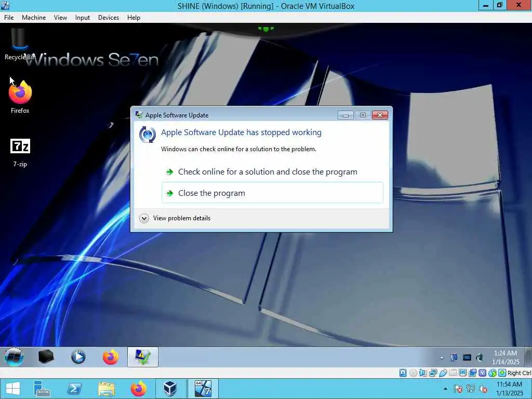532x399 pixels.
Task: Click the VirtualBox audio status icon
Action: [423, 373]
